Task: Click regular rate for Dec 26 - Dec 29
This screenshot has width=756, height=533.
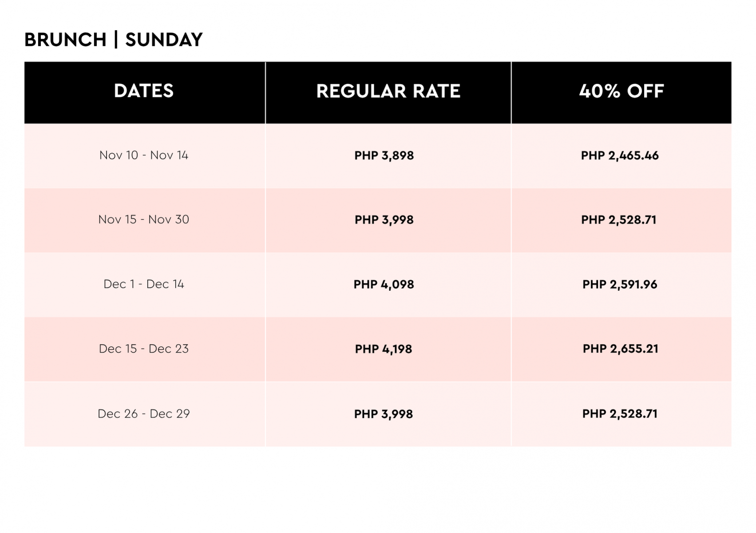Action: [384, 414]
